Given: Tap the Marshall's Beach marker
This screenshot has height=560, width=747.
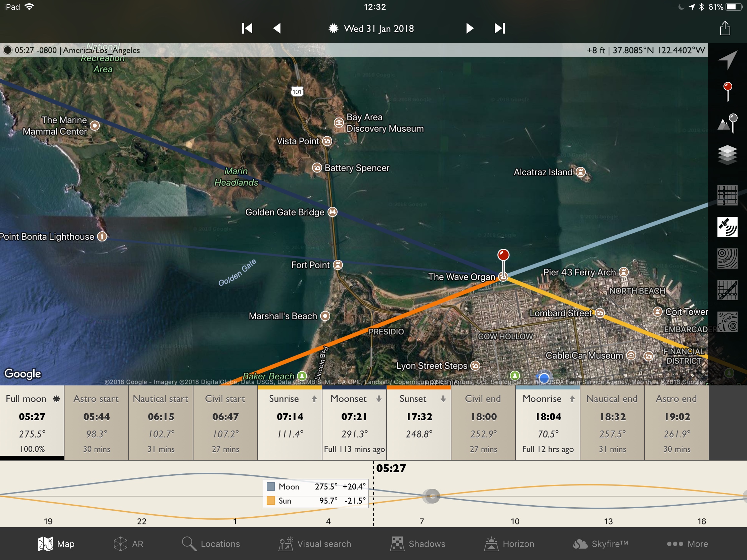Looking at the screenshot, I should tap(325, 316).
